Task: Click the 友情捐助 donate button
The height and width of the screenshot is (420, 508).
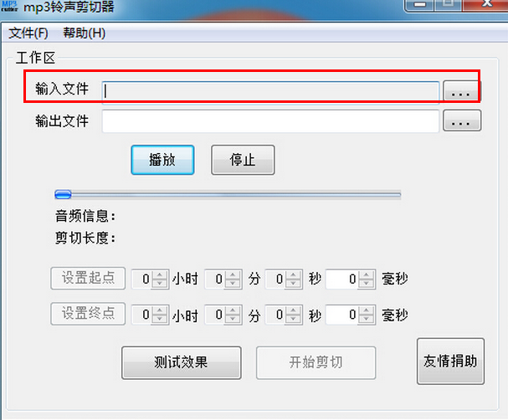Action: [x=450, y=361]
